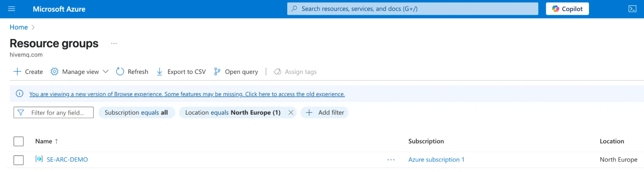This screenshot has width=644, height=172.
Task: Open the Azure portal hamburger menu
Action: point(12,9)
